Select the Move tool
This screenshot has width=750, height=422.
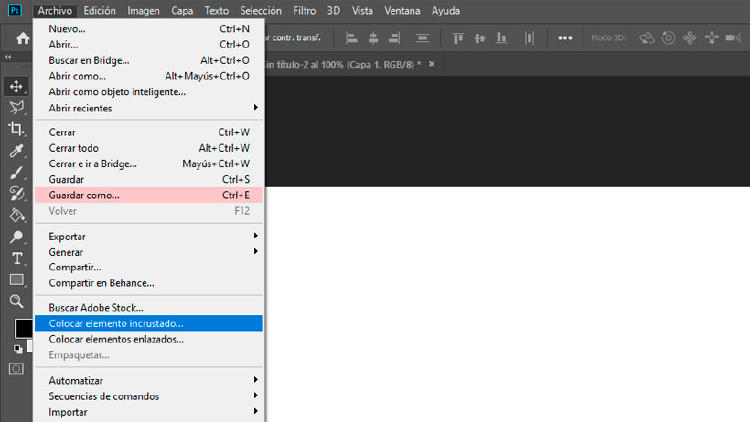(x=16, y=86)
